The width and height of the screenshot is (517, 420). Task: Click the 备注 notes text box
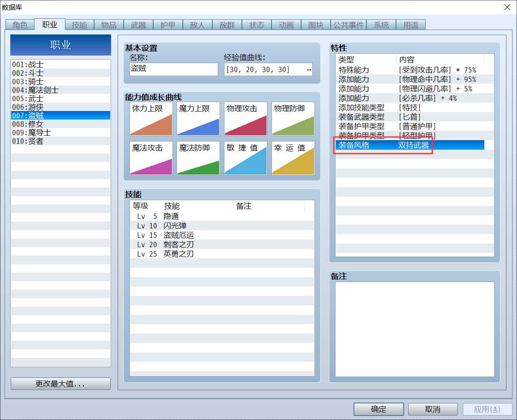coord(415,329)
